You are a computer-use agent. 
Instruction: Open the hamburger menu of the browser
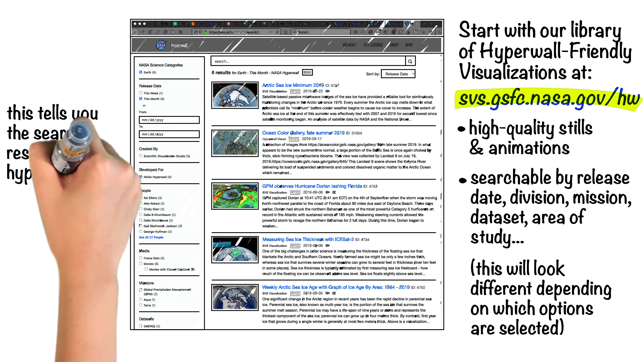(x=440, y=32)
